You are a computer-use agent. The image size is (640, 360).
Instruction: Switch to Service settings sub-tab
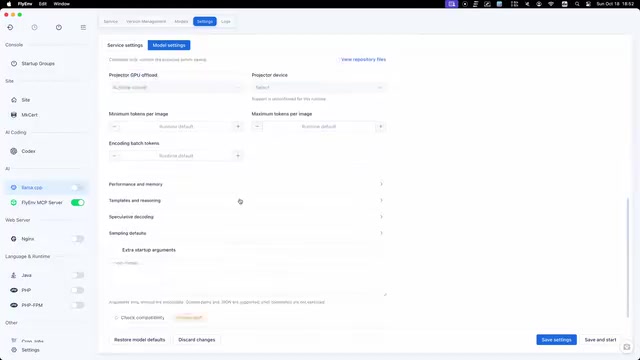pyautogui.click(x=125, y=45)
